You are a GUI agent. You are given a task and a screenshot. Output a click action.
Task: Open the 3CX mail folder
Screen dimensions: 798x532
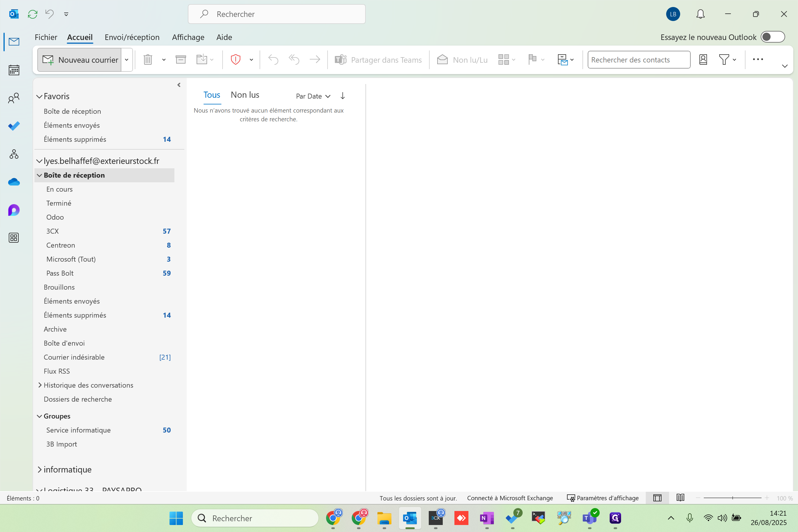click(x=104, y=231)
